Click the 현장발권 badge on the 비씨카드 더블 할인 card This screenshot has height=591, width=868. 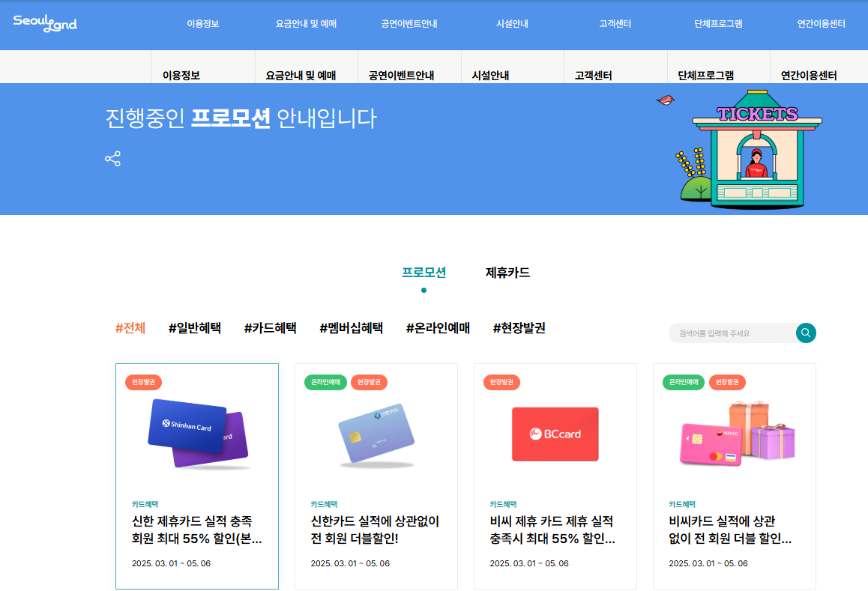click(x=727, y=382)
